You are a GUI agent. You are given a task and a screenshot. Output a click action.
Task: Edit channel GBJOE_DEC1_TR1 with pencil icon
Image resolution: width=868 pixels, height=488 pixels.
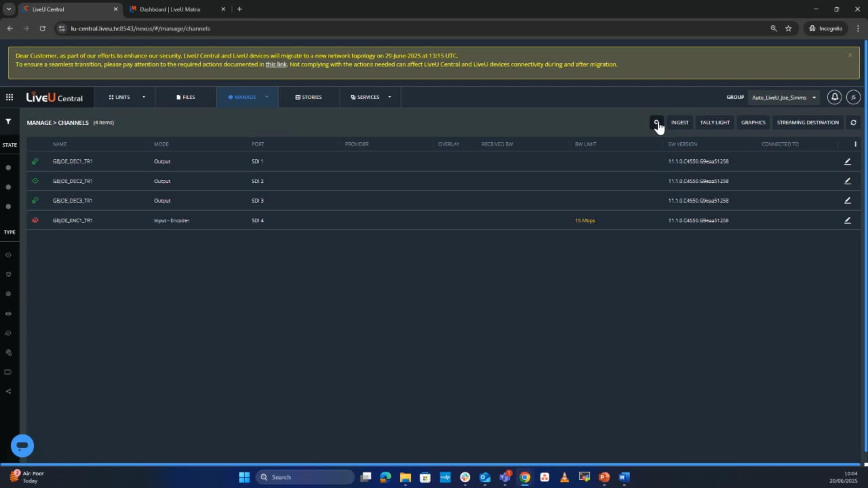(x=848, y=161)
